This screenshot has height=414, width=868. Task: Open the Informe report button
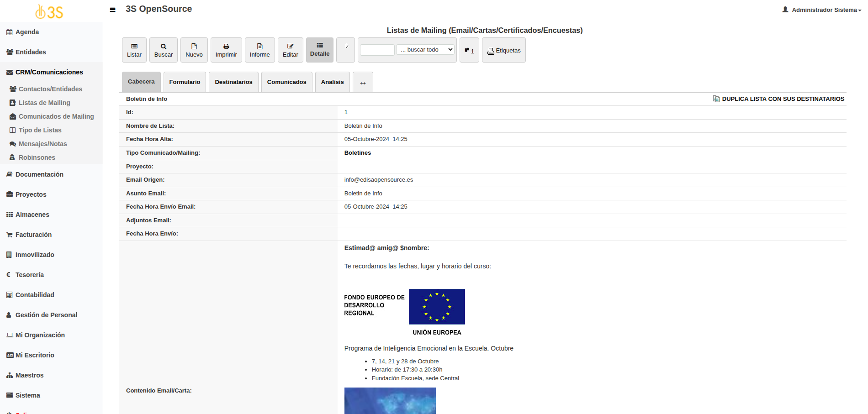pos(259,50)
